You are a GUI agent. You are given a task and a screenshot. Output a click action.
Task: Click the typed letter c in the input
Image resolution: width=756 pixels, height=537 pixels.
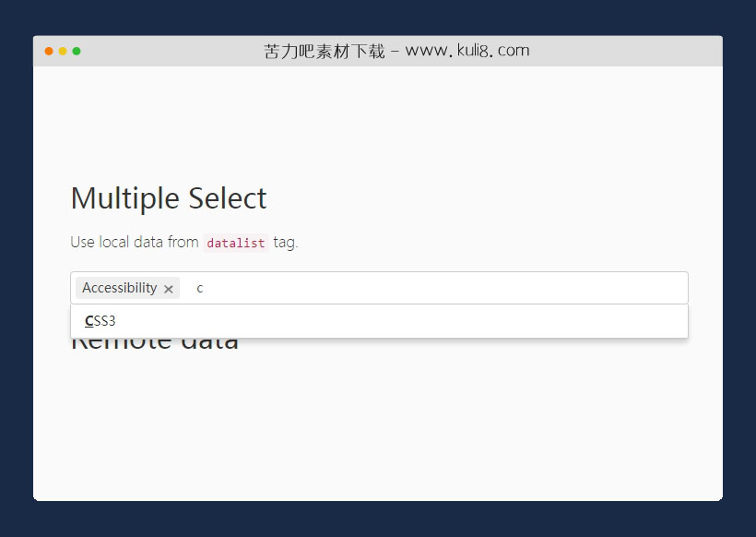(x=199, y=288)
